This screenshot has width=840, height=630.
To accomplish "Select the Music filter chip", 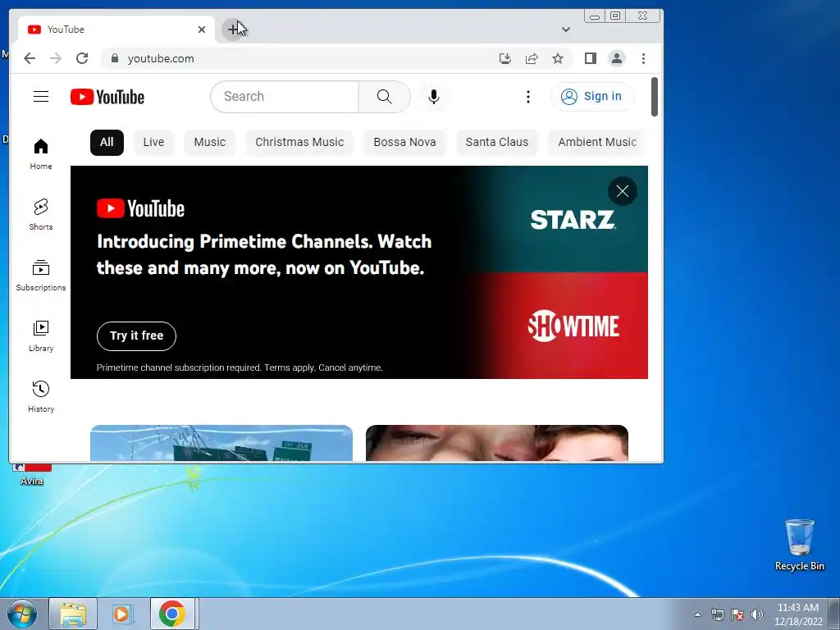I will [x=209, y=143].
